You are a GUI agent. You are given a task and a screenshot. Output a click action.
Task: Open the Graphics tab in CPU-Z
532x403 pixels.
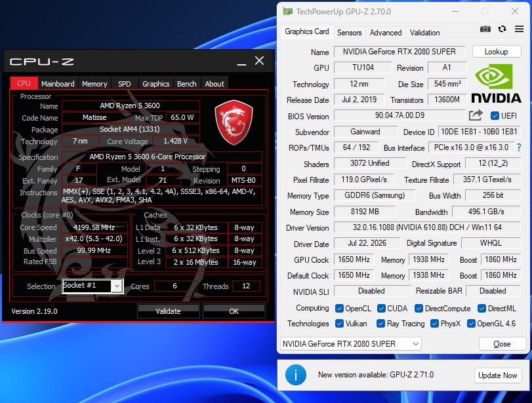point(155,84)
